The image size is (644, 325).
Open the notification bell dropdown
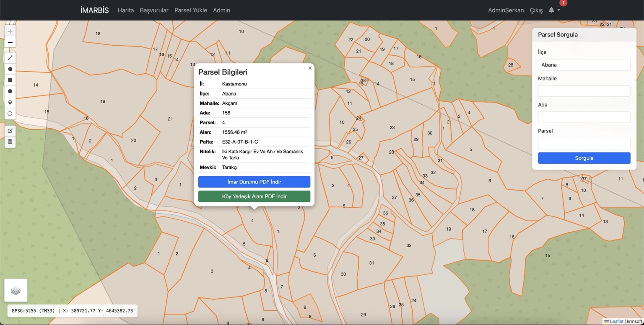tap(553, 10)
